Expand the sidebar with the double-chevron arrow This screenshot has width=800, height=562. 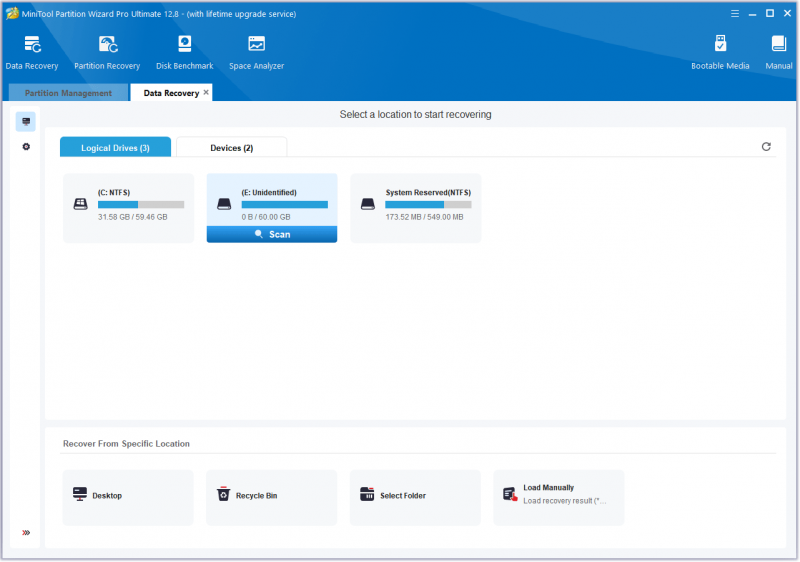(x=26, y=532)
